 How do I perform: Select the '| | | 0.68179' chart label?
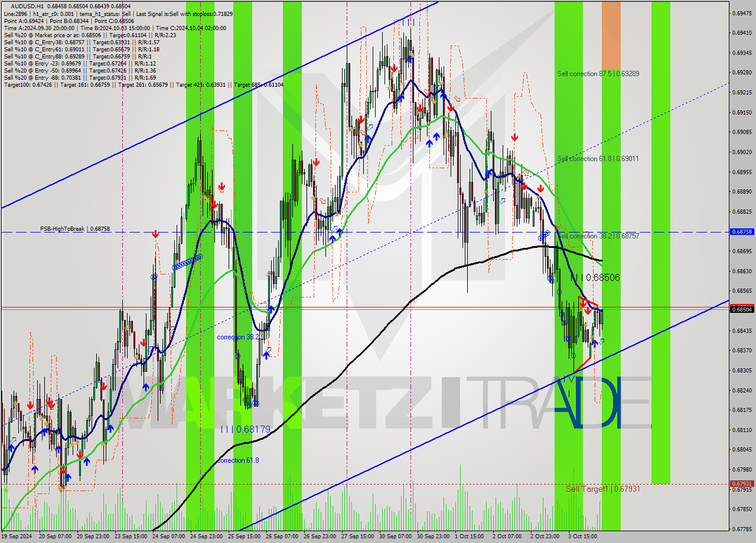[246, 429]
